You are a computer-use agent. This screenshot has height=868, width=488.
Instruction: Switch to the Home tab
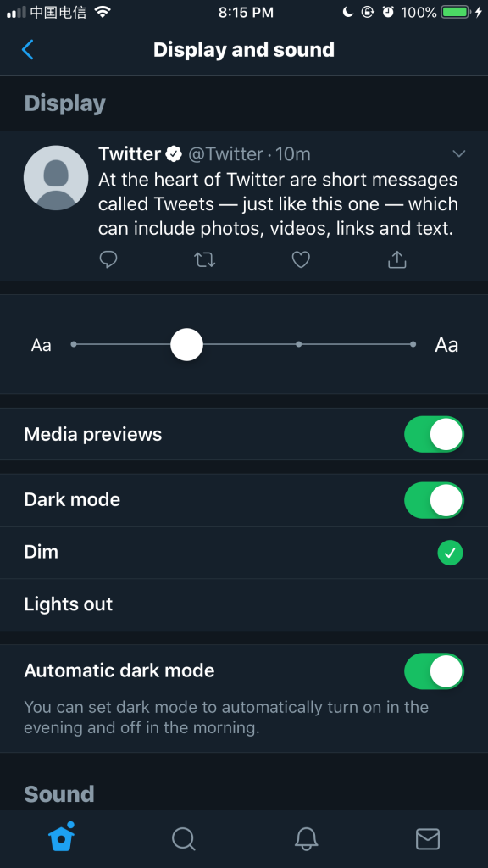click(61, 837)
